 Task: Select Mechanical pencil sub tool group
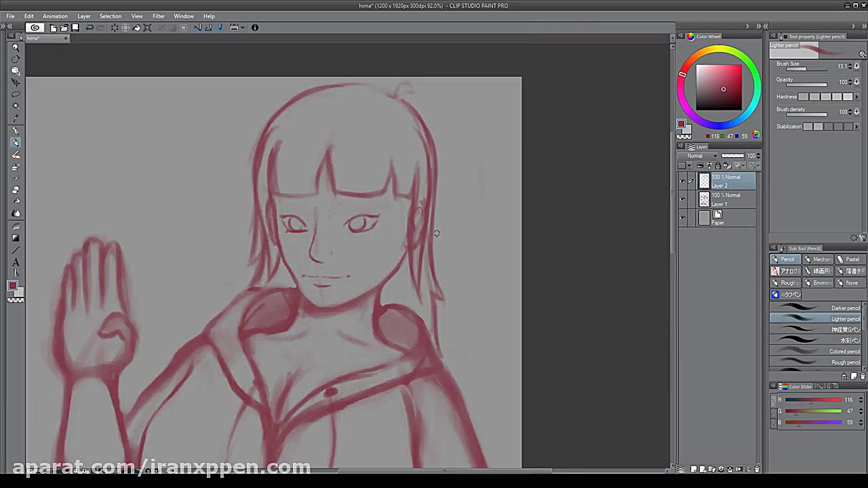coord(817,260)
